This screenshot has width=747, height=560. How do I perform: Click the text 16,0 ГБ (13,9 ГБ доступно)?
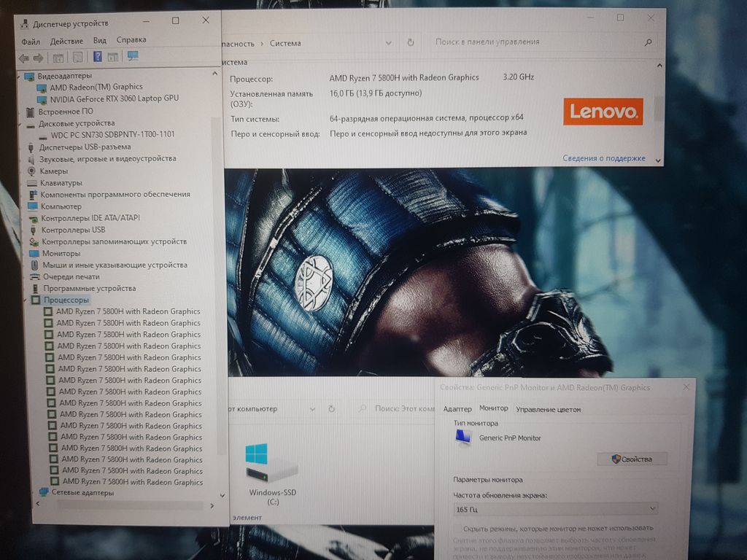click(x=376, y=93)
